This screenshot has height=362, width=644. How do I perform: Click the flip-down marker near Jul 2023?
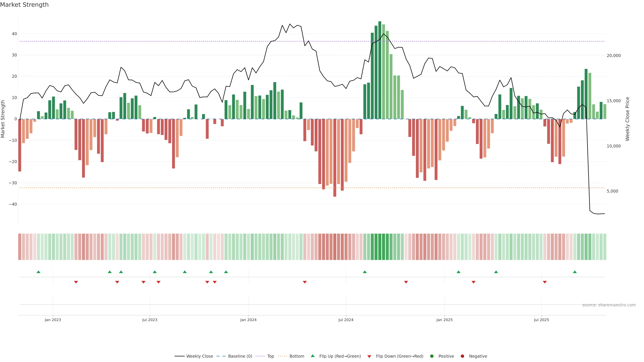[144, 282]
